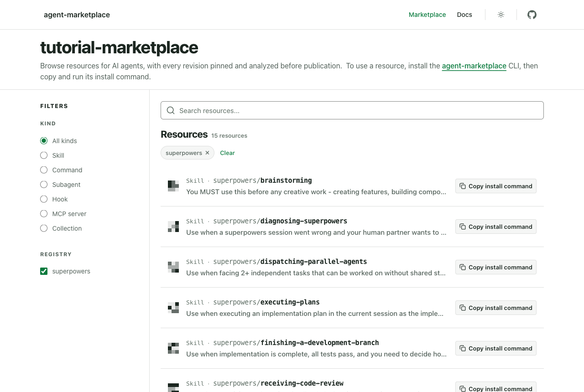The height and width of the screenshot is (392, 584).
Task: Uncheck the superpowers registry checkbox
Action: point(44,271)
